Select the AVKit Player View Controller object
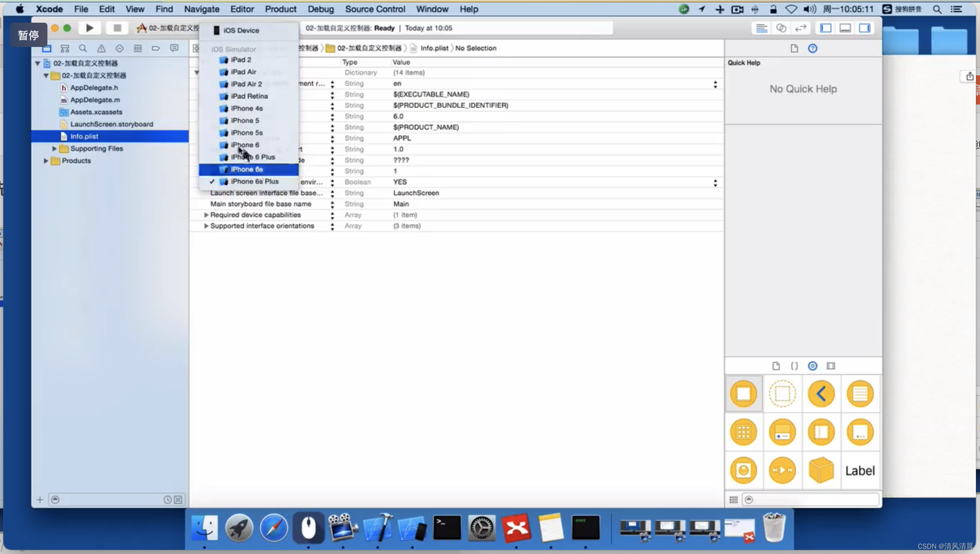The width and height of the screenshot is (980, 554). 783,471
